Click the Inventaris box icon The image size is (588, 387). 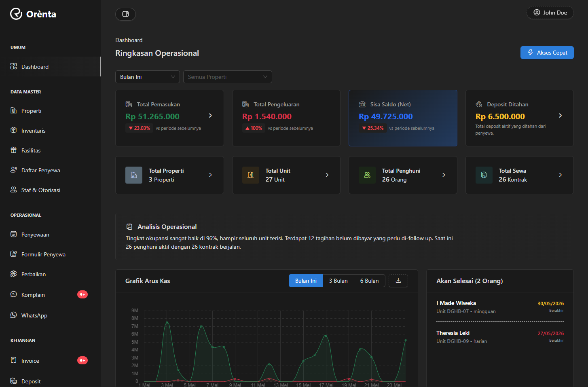(14, 130)
